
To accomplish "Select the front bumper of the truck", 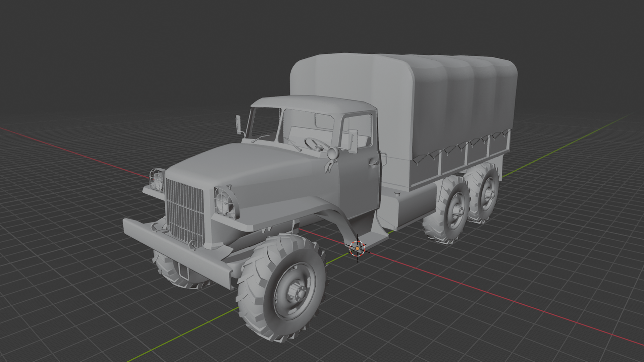I will 178,253.
